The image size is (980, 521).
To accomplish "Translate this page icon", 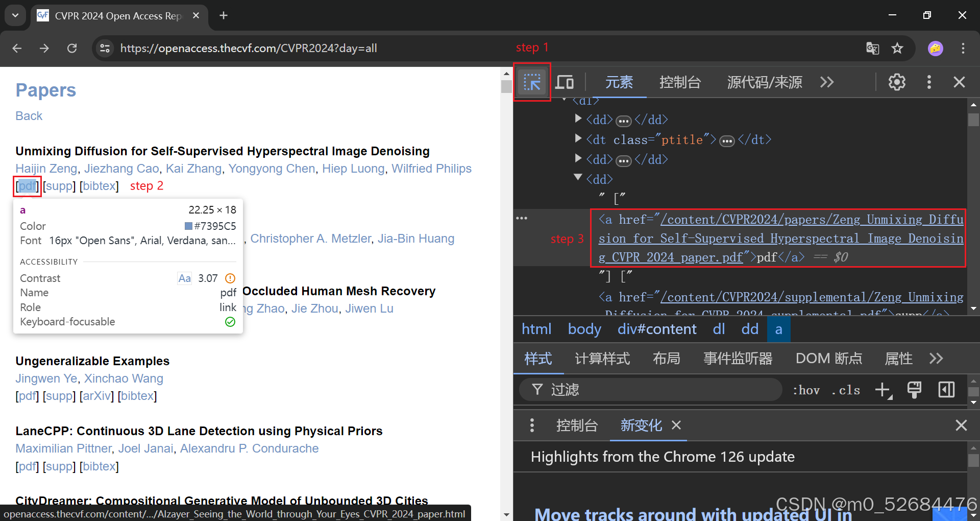I will pyautogui.click(x=873, y=48).
